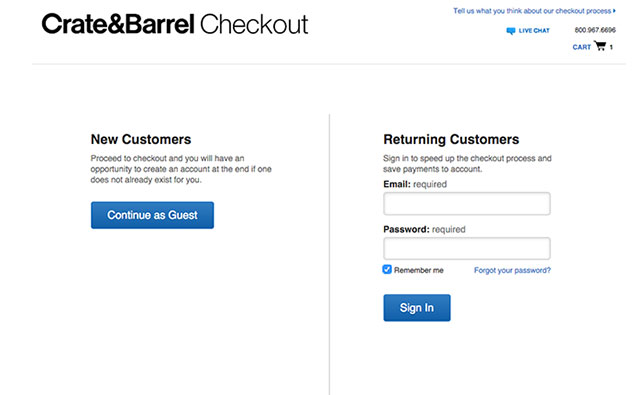Screen dimensions: 640x395
Task: Focus the Email input field
Action: point(467,204)
